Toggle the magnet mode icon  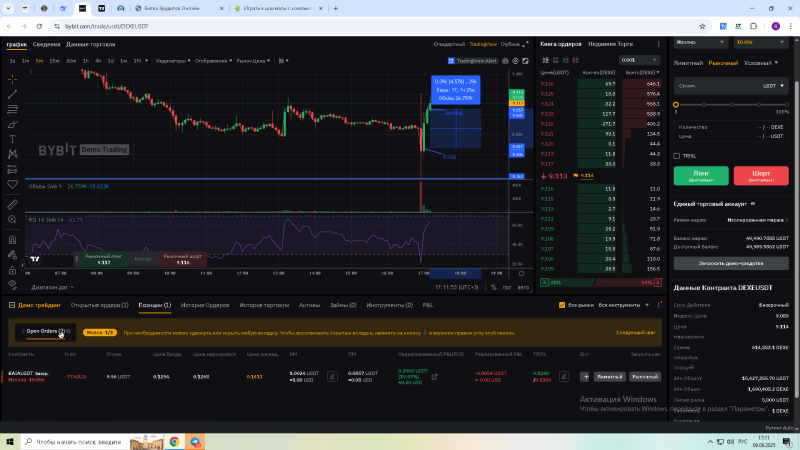pyautogui.click(x=12, y=240)
